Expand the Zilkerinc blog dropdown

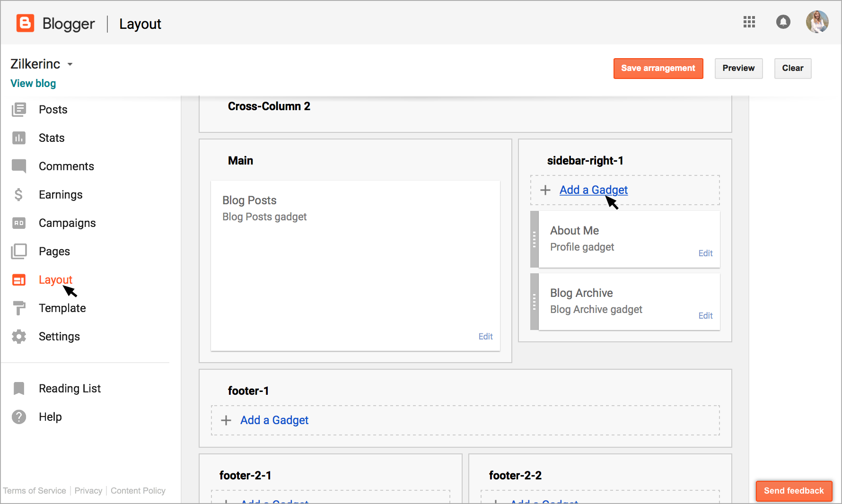pyautogui.click(x=70, y=64)
